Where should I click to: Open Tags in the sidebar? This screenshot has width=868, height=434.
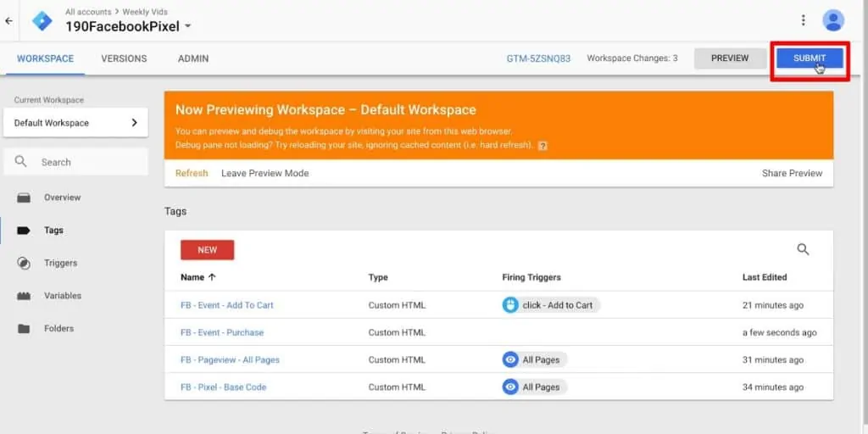pos(53,231)
